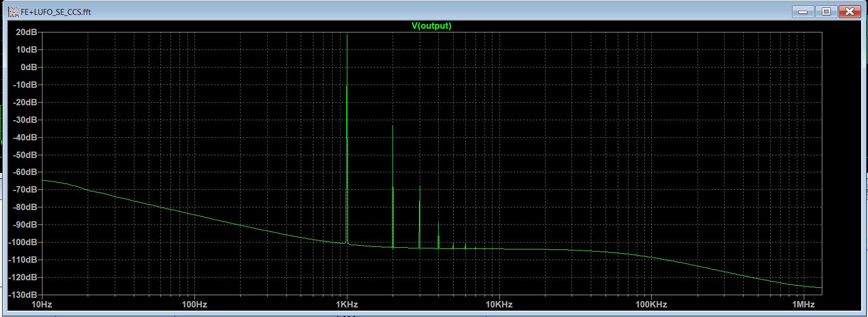Click the -100dB vertical axis label
The width and height of the screenshot is (868, 317).
coord(23,242)
